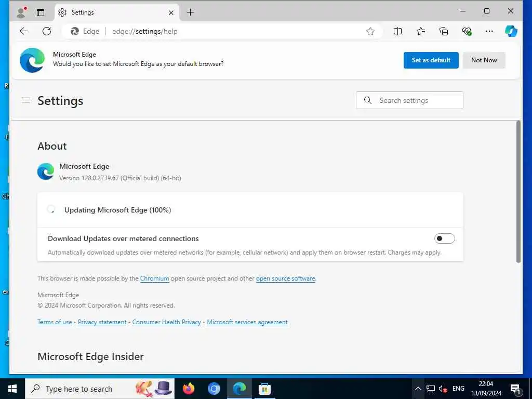
Task: Click the Edge site info icon in address bar
Action: 85,31
